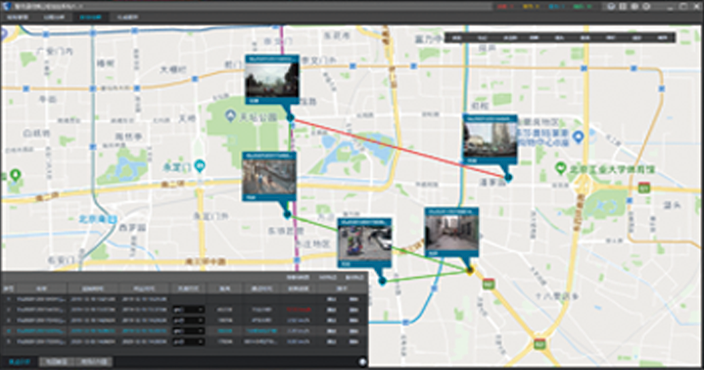This screenshot has width=704, height=370.
Task: Click the round white button at table's bottom-right
Action: tap(363, 361)
